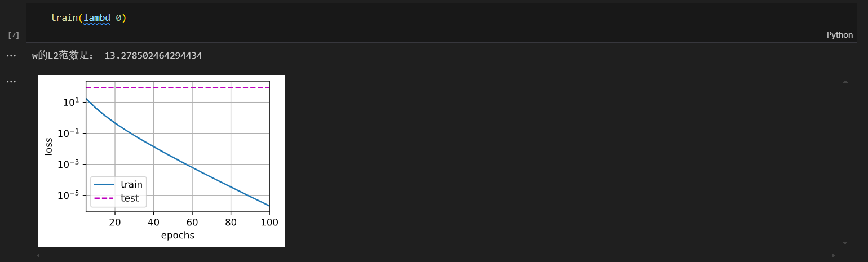Click the blue train sample line in the legend
This screenshot has height=262, width=868.
pyautogui.click(x=104, y=184)
